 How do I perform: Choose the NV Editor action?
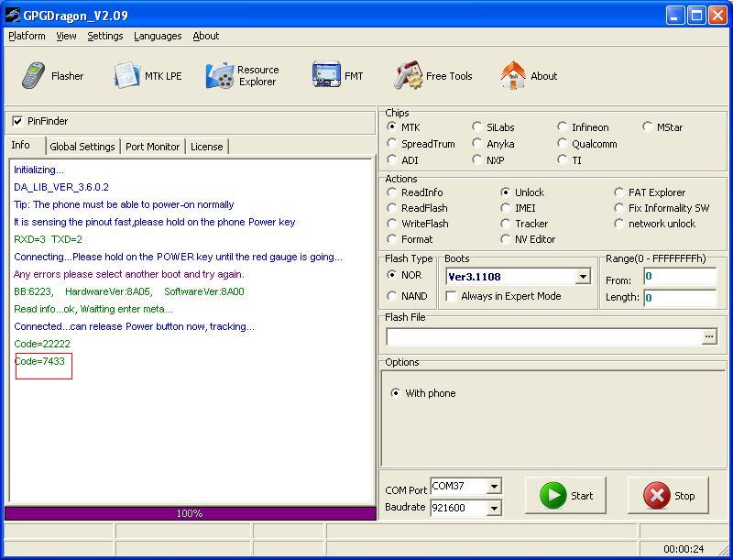[505, 239]
